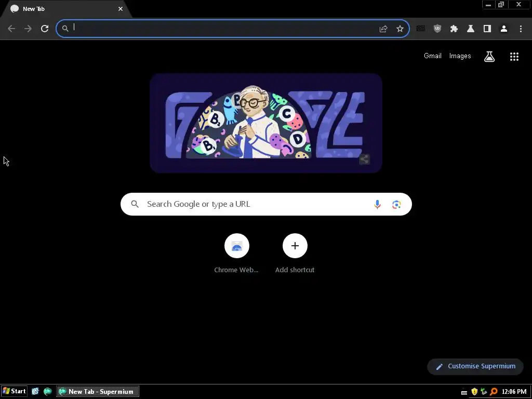Open the Chrome Web Store shortcut
The image size is (532, 399).
(236, 254)
